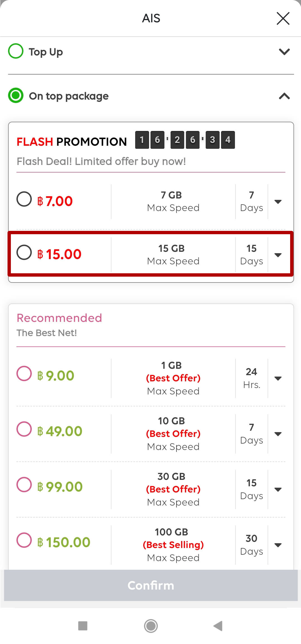Tap the Android back navigation icon
This screenshot has width=301, height=644.
coord(218,626)
